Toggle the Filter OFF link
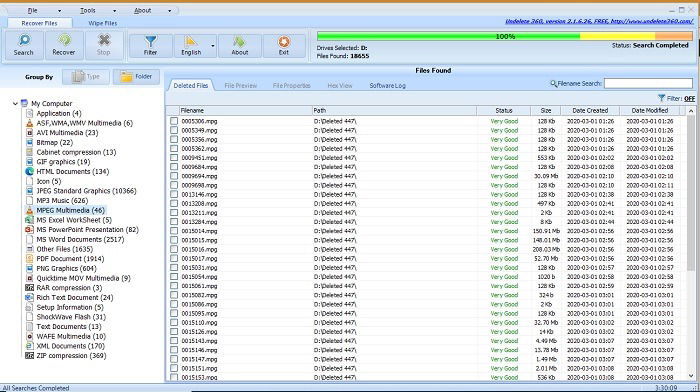Image resolution: width=700 pixels, height=392 pixels. click(x=689, y=98)
